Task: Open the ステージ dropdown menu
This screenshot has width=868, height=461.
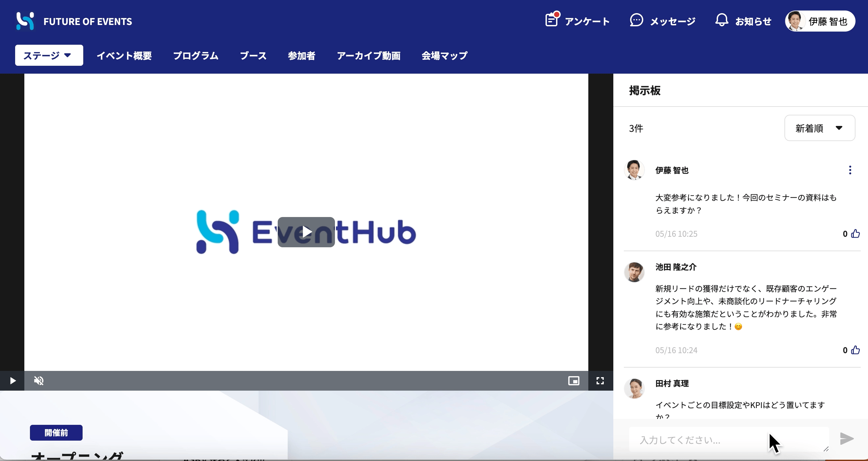Action: pos(49,55)
